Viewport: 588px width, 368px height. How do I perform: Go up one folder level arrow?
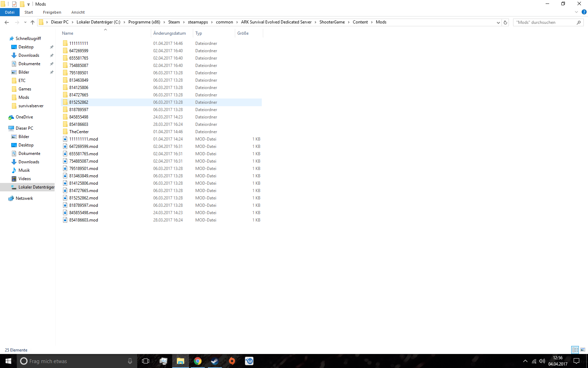[x=33, y=22]
